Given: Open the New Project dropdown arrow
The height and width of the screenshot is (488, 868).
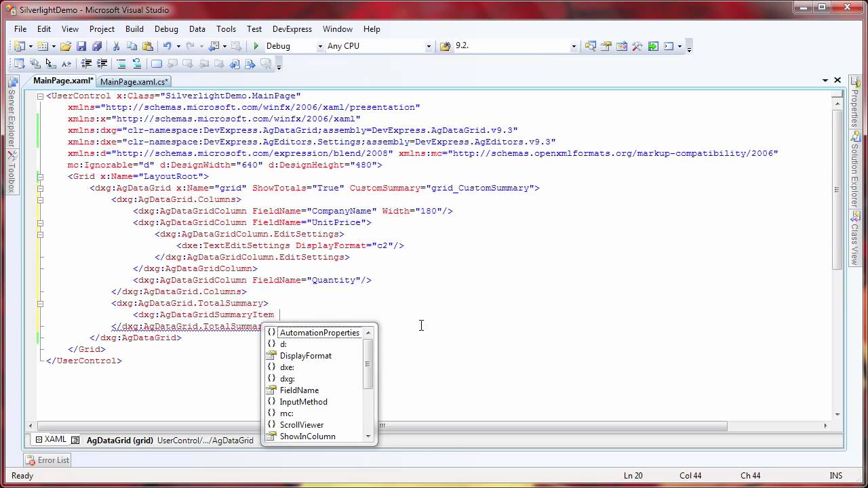Looking at the screenshot, I should click(x=31, y=46).
